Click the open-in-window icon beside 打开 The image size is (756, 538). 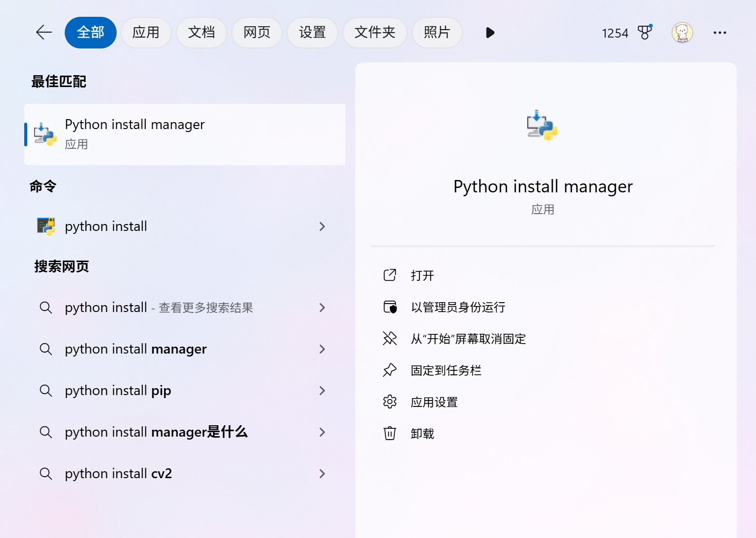pyautogui.click(x=390, y=275)
